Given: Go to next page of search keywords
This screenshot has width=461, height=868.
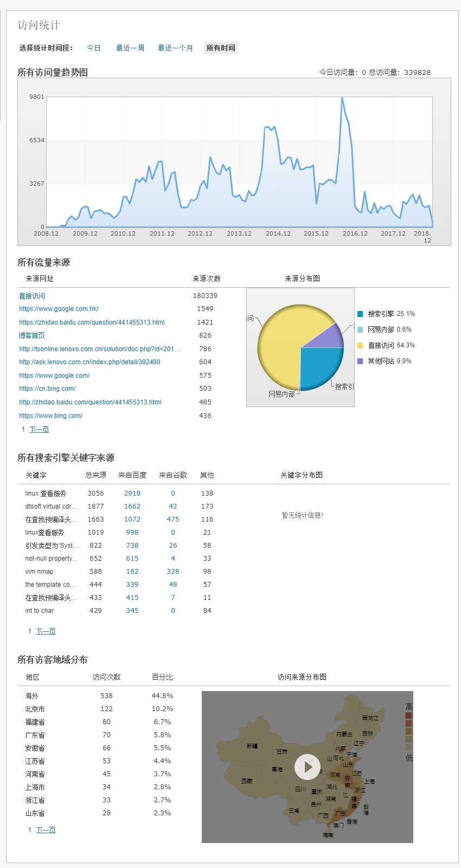Looking at the screenshot, I should coord(46,631).
